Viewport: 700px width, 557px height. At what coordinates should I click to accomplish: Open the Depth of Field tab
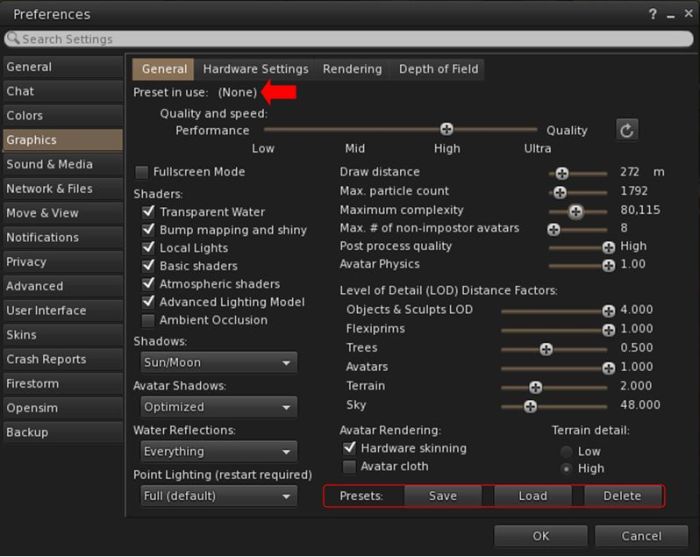(x=438, y=69)
